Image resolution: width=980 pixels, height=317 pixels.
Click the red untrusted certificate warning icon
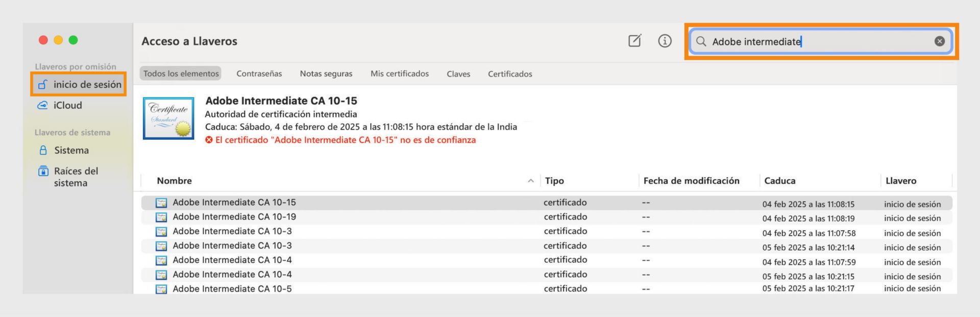click(209, 140)
